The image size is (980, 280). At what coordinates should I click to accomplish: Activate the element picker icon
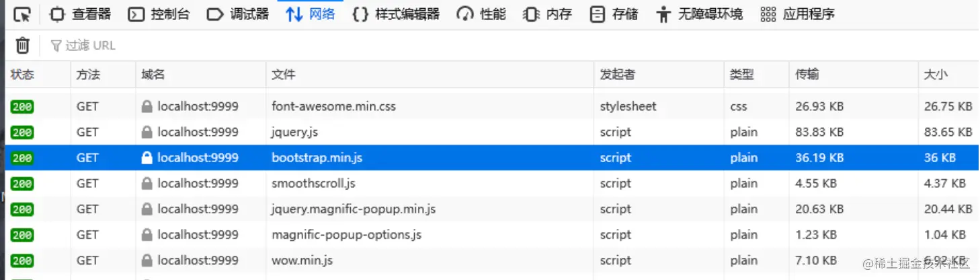tap(22, 14)
